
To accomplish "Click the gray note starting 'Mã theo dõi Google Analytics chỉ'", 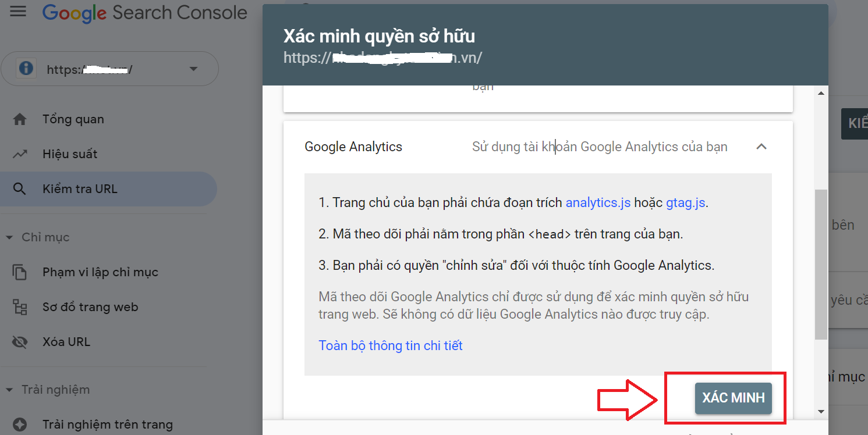I will pos(534,306).
